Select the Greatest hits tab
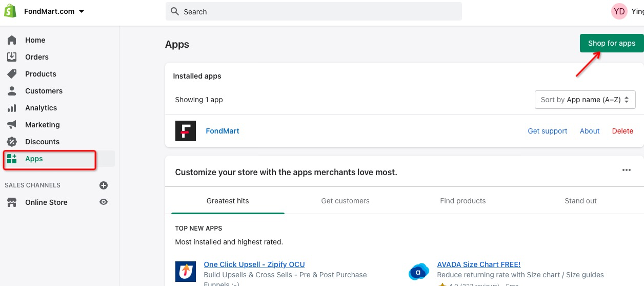This screenshot has width=644, height=286. point(228,201)
